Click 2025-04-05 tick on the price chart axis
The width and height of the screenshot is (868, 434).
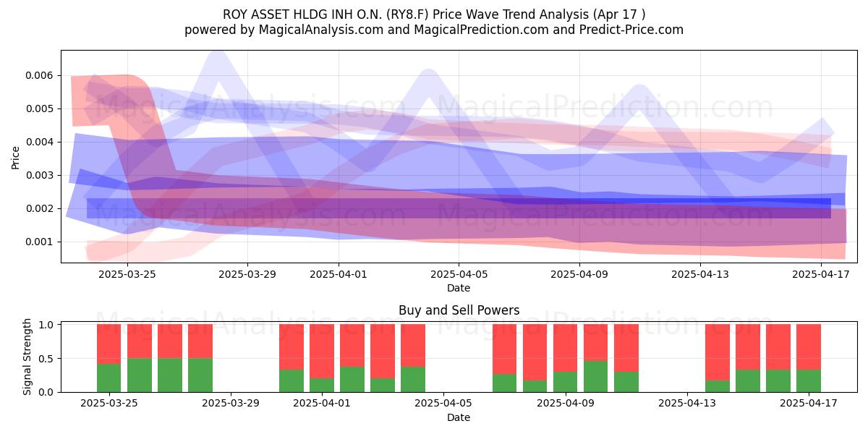pyautogui.click(x=459, y=274)
